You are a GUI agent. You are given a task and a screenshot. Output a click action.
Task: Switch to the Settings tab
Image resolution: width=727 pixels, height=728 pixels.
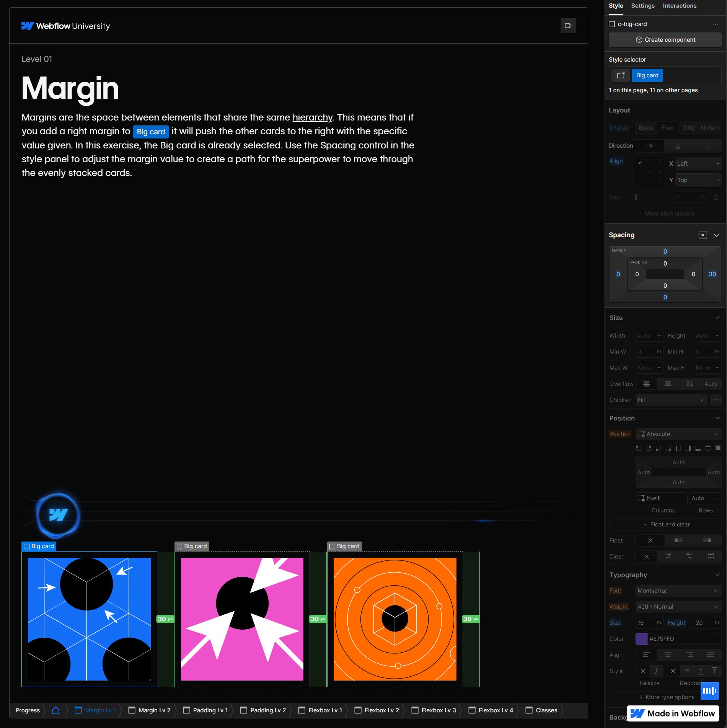click(x=643, y=6)
